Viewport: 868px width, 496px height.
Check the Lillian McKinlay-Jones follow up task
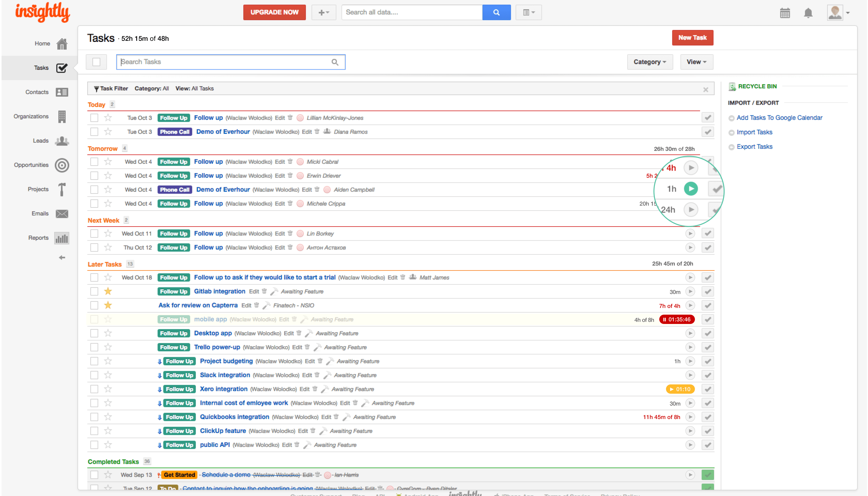click(94, 118)
